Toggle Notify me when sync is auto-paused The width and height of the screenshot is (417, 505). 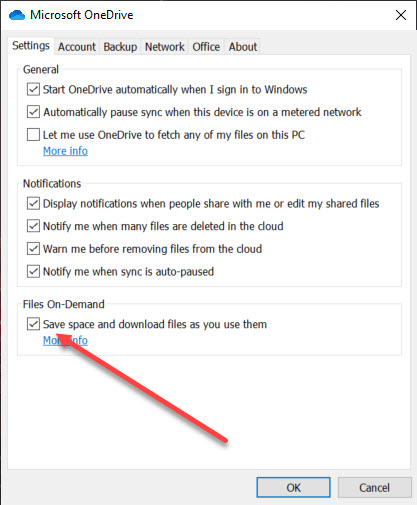point(33,271)
